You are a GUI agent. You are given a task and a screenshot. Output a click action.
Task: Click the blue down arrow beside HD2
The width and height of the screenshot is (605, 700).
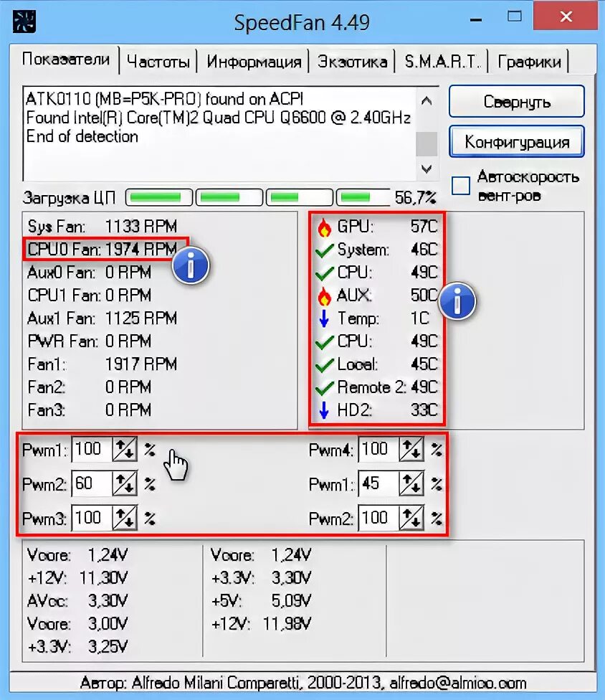pyautogui.click(x=324, y=411)
